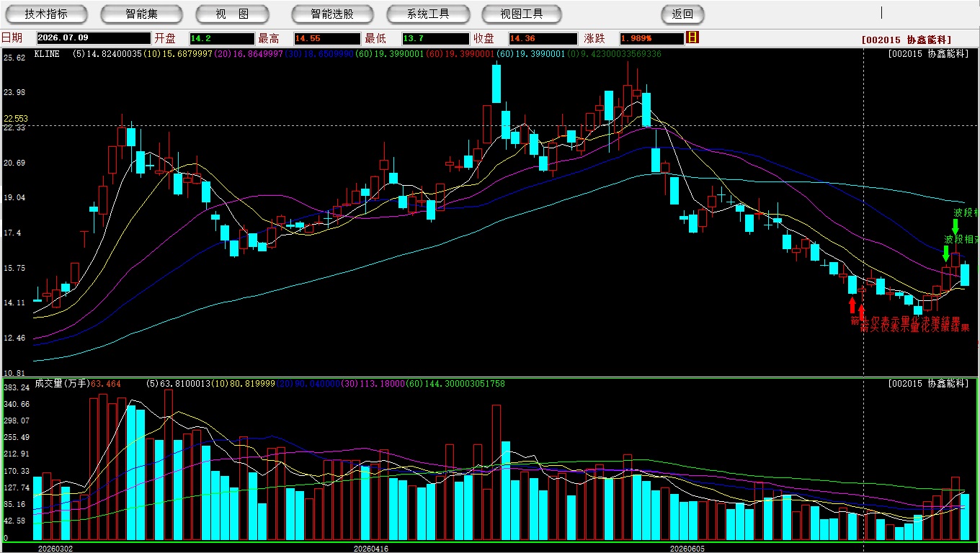980x553 pixels.
Task: Open the 视 图 menu button
Action: [232, 14]
